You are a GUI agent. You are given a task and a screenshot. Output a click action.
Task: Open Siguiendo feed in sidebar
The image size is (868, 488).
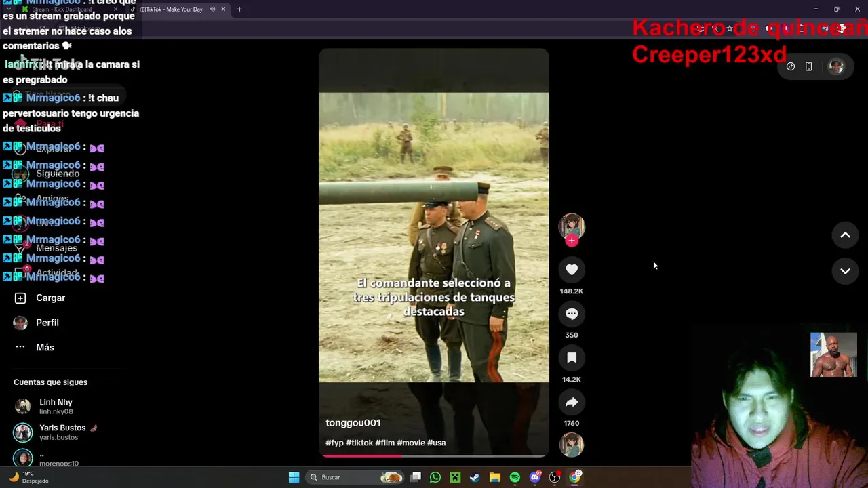[x=58, y=174]
